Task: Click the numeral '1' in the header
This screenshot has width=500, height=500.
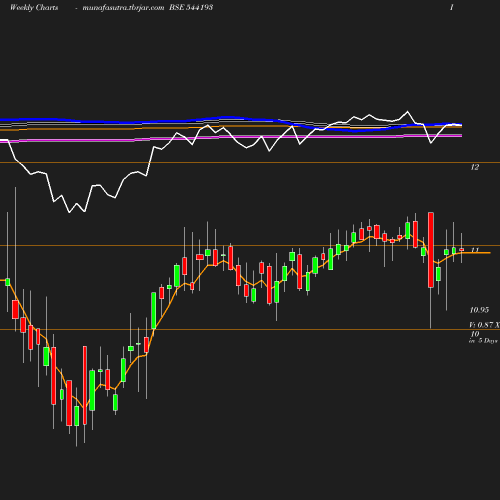Action: point(452,7)
